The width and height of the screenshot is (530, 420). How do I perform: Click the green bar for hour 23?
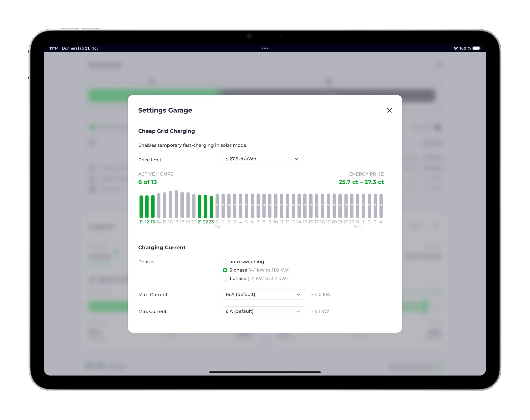(211, 207)
